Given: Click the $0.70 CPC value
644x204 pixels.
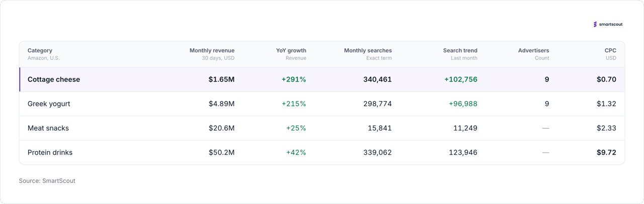Looking at the screenshot, I should [x=606, y=80].
